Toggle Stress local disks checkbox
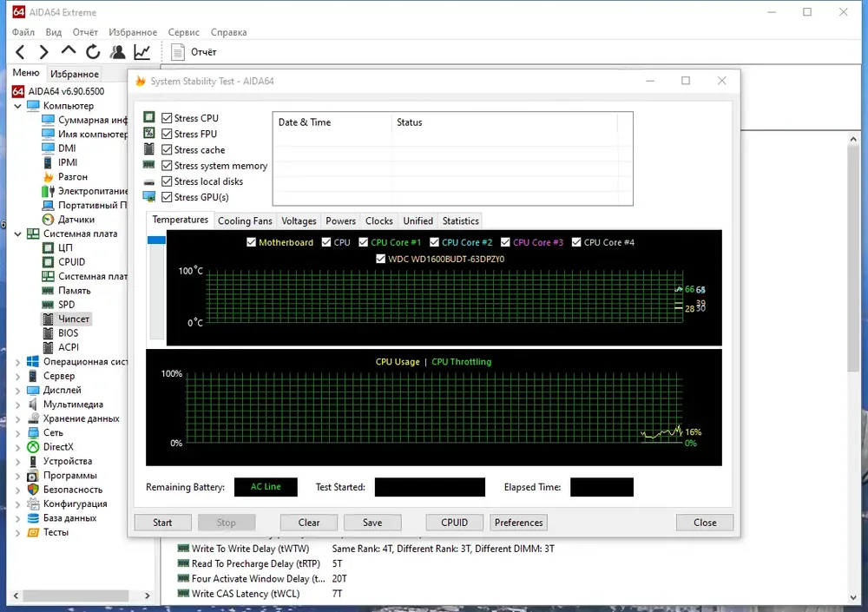868x612 pixels. pos(167,181)
